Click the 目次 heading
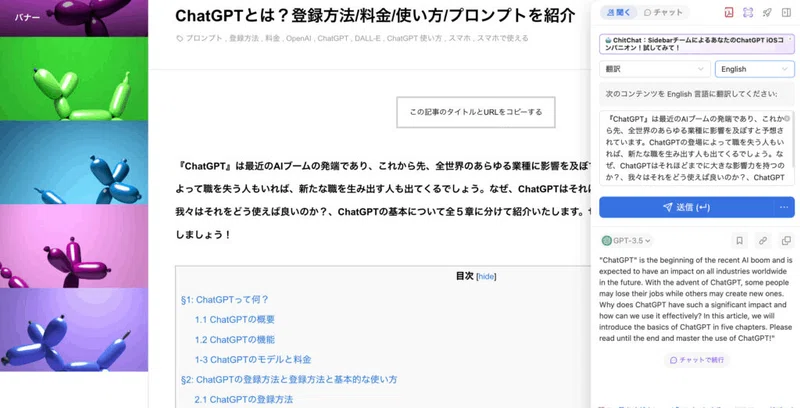The height and width of the screenshot is (408, 800). tap(465, 276)
